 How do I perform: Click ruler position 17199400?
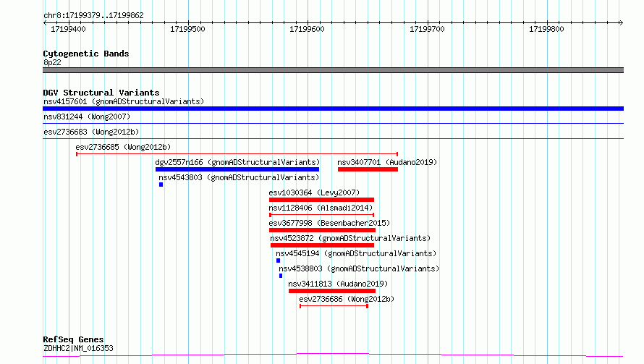click(x=68, y=29)
